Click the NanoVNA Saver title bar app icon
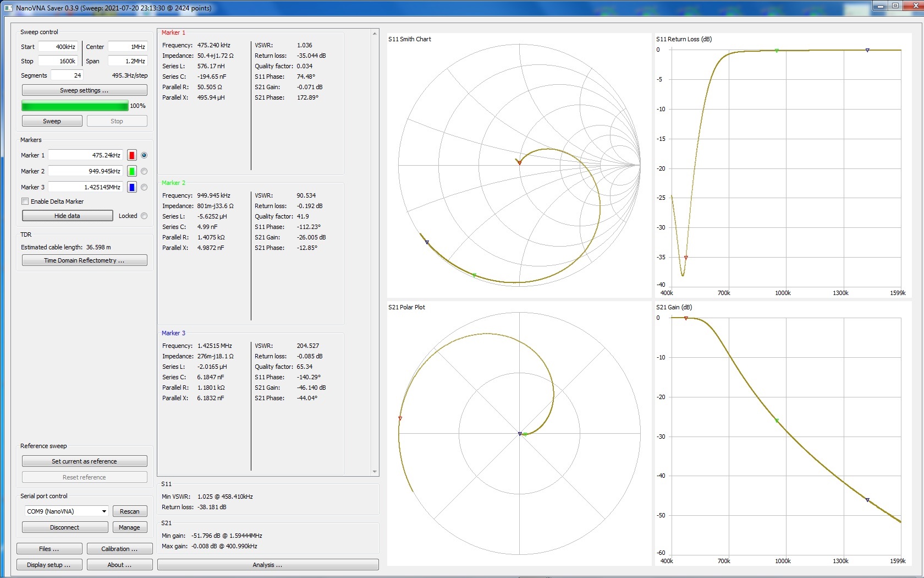The height and width of the screenshot is (578, 924). coord(8,8)
